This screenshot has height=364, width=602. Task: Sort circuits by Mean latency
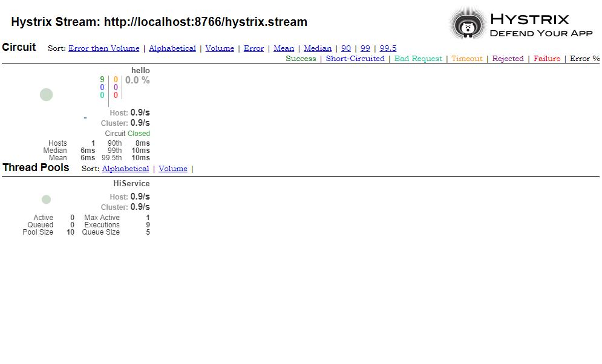284,48
